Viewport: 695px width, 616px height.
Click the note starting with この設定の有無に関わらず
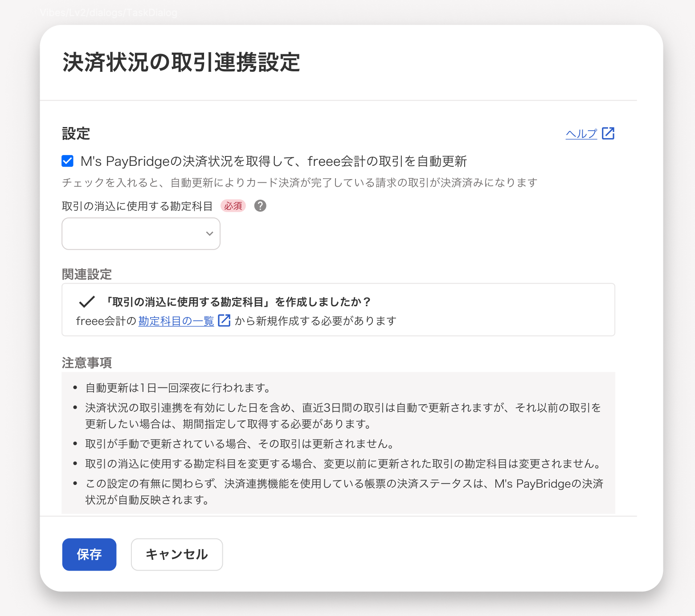tap(344, 492)
